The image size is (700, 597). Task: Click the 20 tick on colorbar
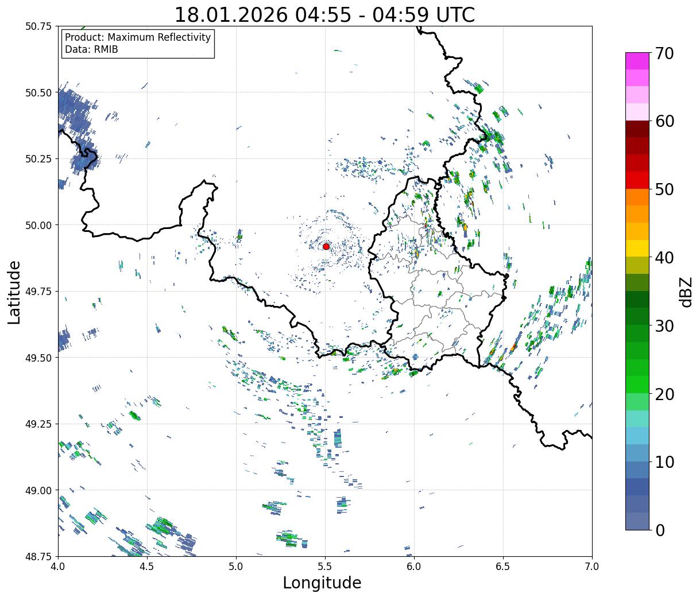(x=664, y=394)
